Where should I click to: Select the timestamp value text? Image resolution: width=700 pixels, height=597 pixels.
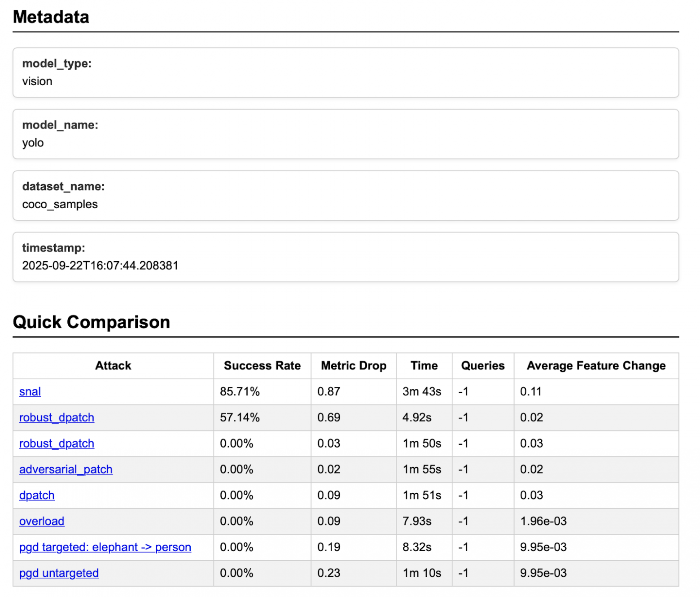tap(100, 266)
